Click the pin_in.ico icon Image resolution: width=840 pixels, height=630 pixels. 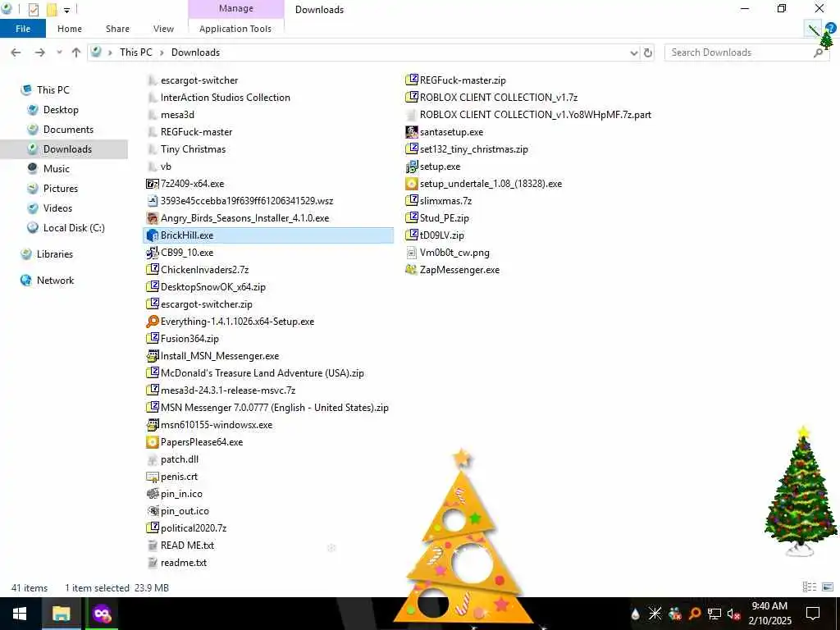click(152, 493)
